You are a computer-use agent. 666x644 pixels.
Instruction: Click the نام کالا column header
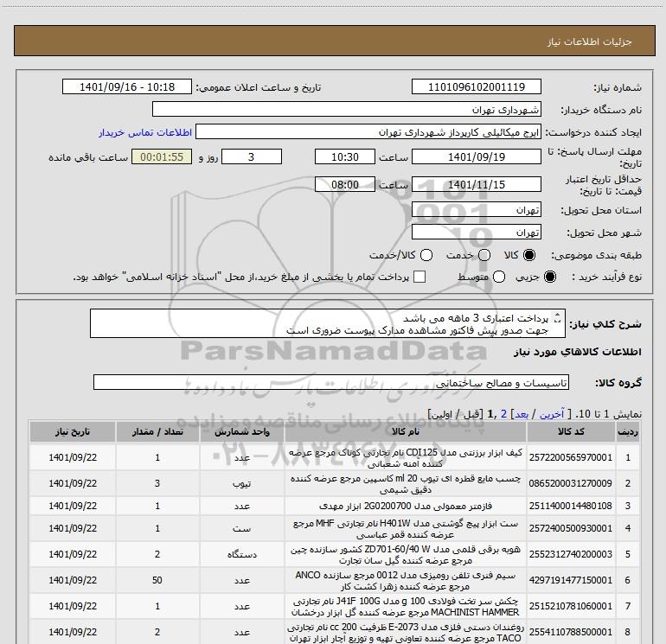[406, 431]
